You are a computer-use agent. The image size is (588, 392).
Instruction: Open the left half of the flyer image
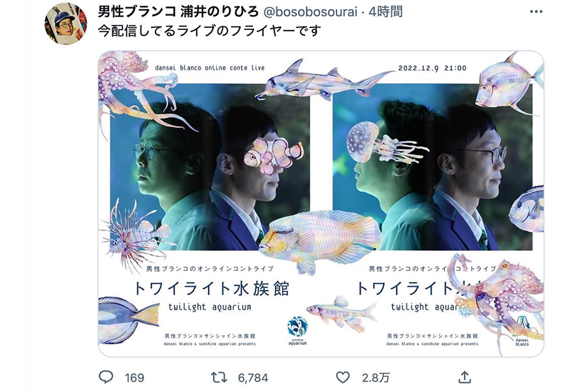pos(210,204)
